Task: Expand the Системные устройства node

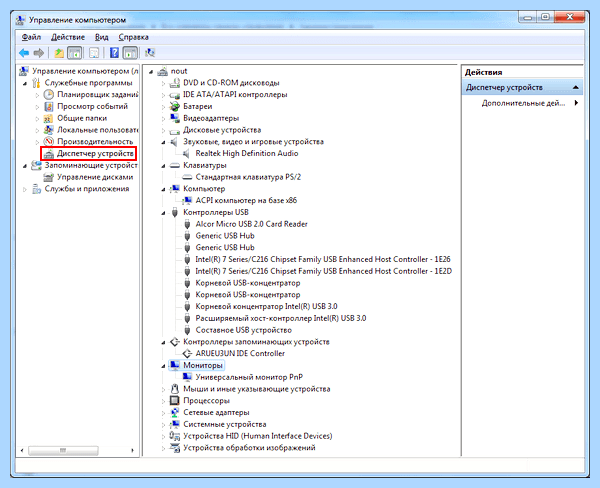Action: click(x=163, y=425)
